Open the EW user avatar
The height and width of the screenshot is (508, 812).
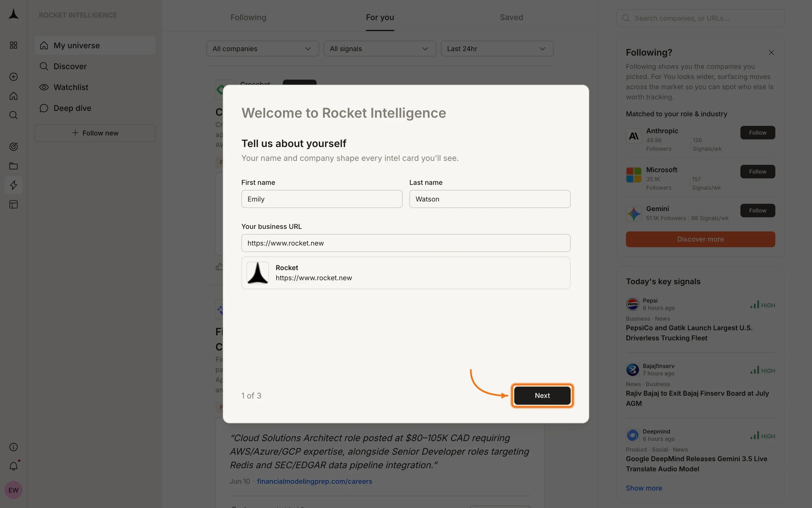14,490
